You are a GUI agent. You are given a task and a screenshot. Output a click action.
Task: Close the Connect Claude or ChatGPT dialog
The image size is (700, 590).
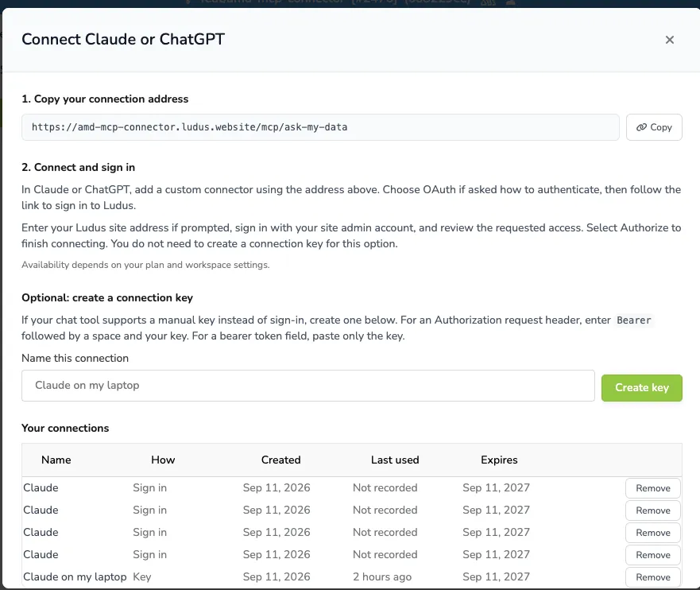(x=669, y=40)
